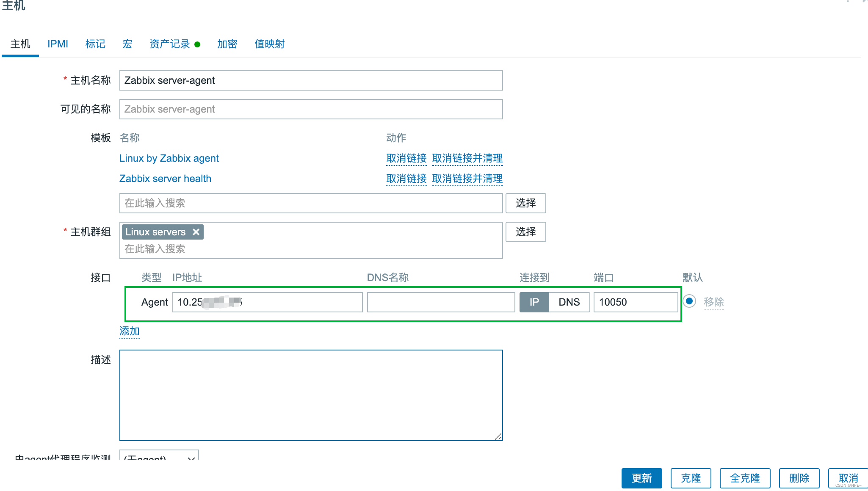Switch to the 宏 tab
Image resolution: width=868 pixels, height=491 pixels.
tap(127, 44)
